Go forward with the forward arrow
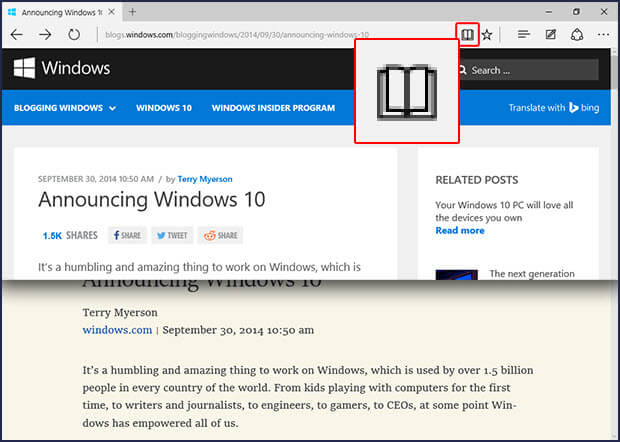This screenshot has height=442, width=620. [x=45, y=35]
